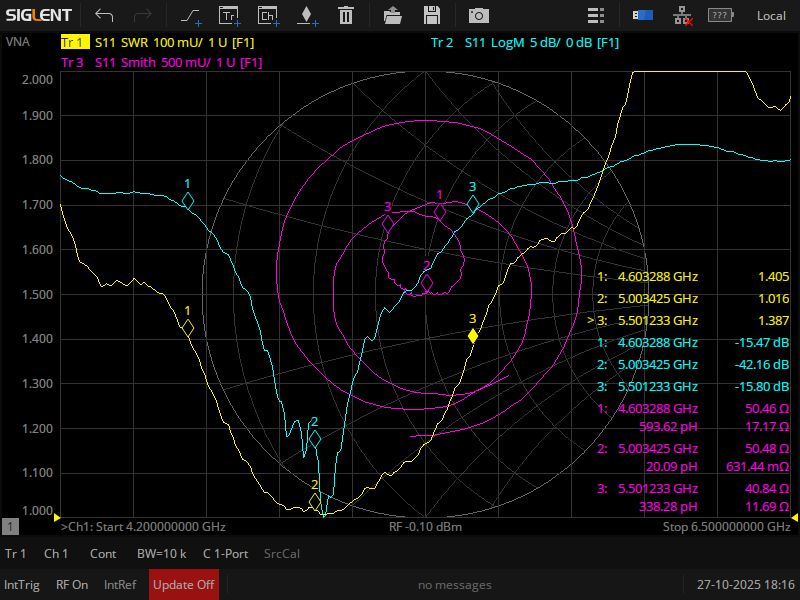Toggle the IntTrig trigger source
The width and height of the screenshot is (800, 600).
(22, 585)
